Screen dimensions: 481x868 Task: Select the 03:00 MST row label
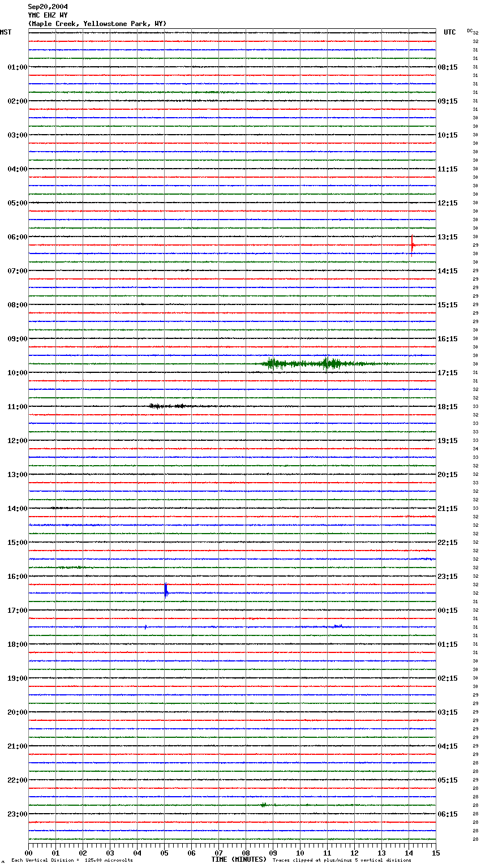(x=17, y=135)
